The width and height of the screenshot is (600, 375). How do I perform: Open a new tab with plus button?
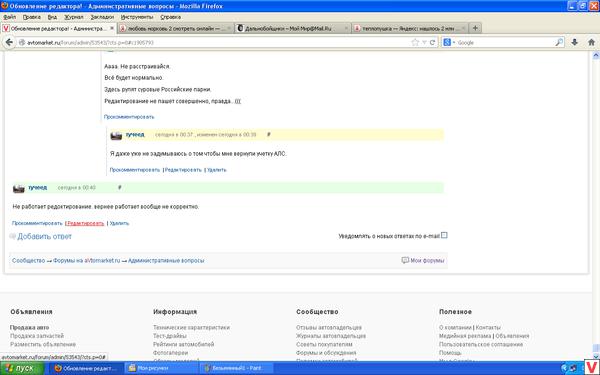click(x=475, y=28)
